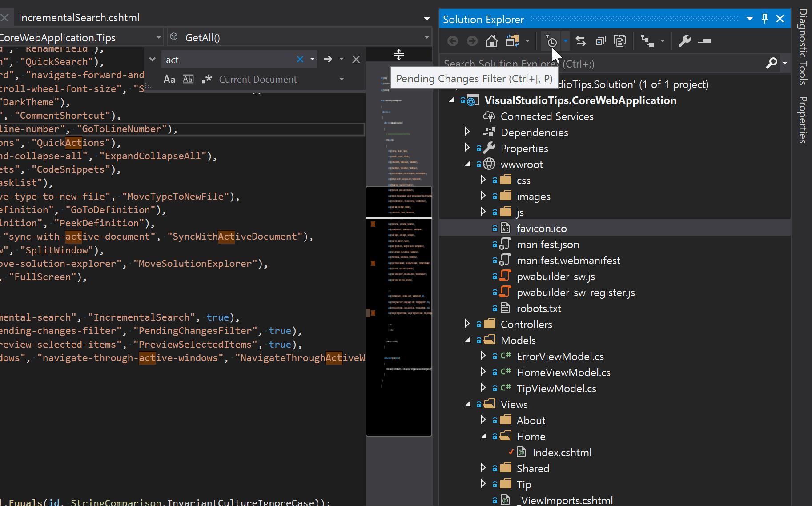Clear the search text with the blue X
The height and width of the screenshot is (506, 812).
pyautogui.click(x=301, y=59)
